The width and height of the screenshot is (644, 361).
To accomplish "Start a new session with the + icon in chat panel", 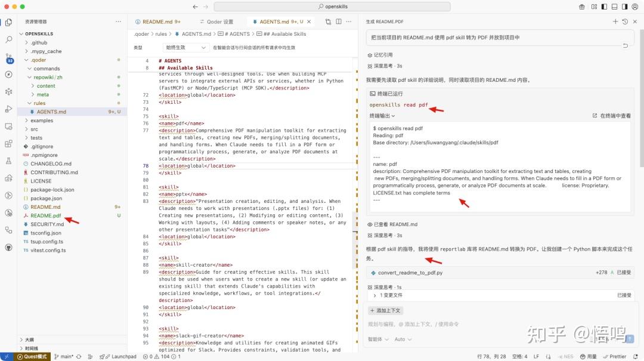I will click(x=615, y=21).
